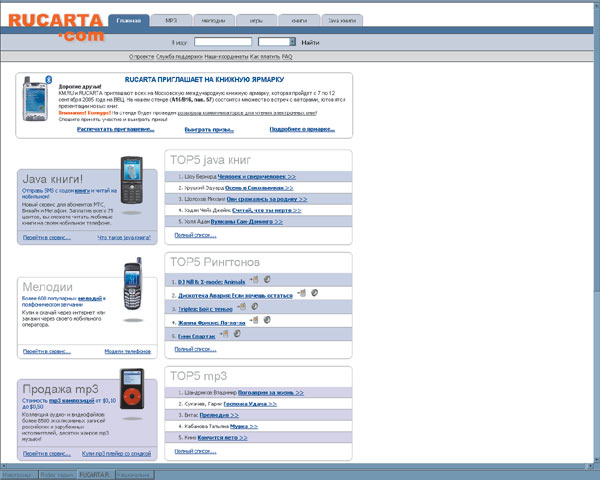Open the FAQ link
Viewport: 600px width, 480px height.
287,57
